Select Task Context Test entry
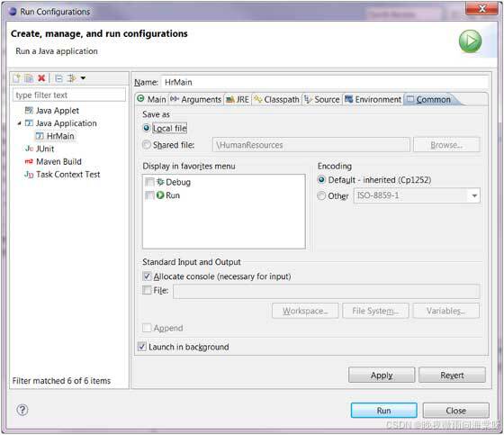Image resolution: width=504 pixels, height=435 pixels. pyautogui.click(x=68, y=175)
